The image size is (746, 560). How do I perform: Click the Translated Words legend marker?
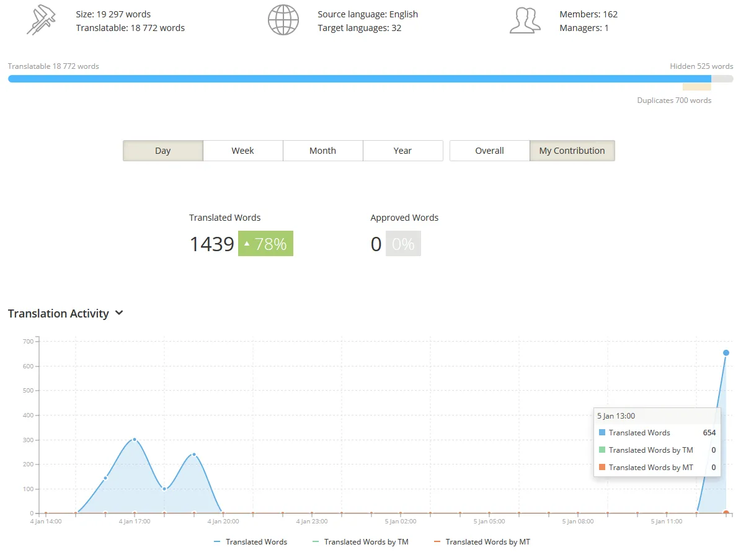[x=217, y=542]
